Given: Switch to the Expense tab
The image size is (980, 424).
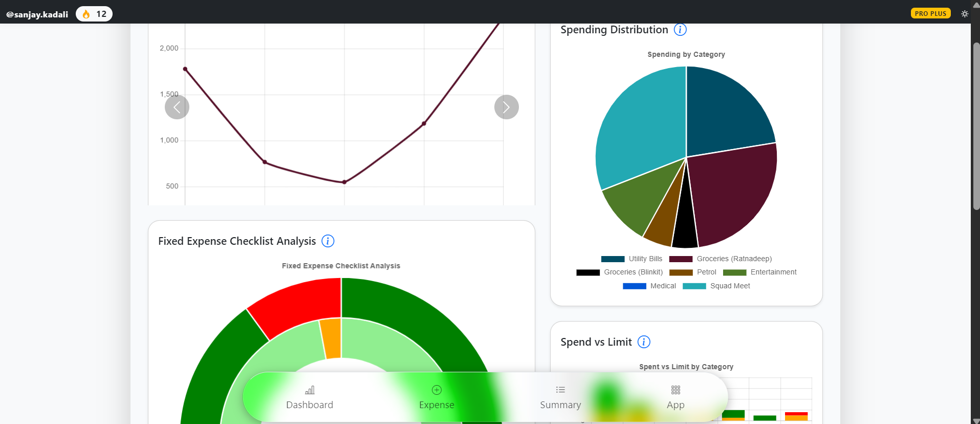Looking at the screenshot, I should (x=437, y=398).
